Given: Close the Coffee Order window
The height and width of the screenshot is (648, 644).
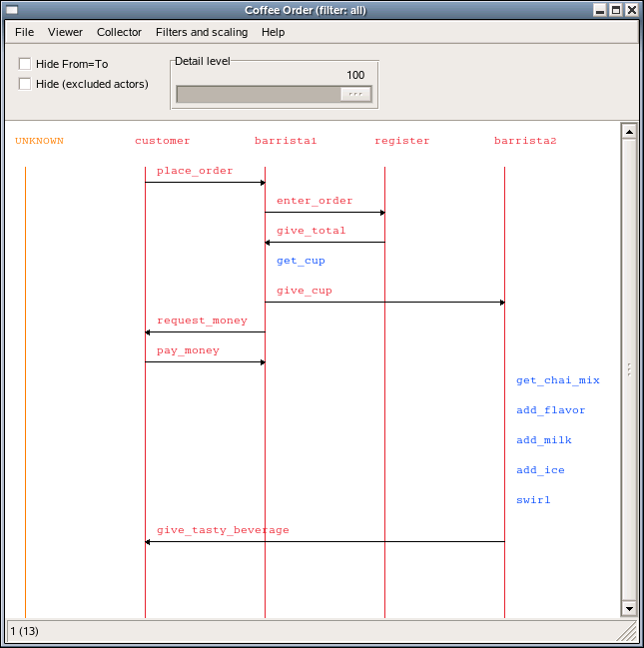Looking at the screenshot, I should [632, 10].
